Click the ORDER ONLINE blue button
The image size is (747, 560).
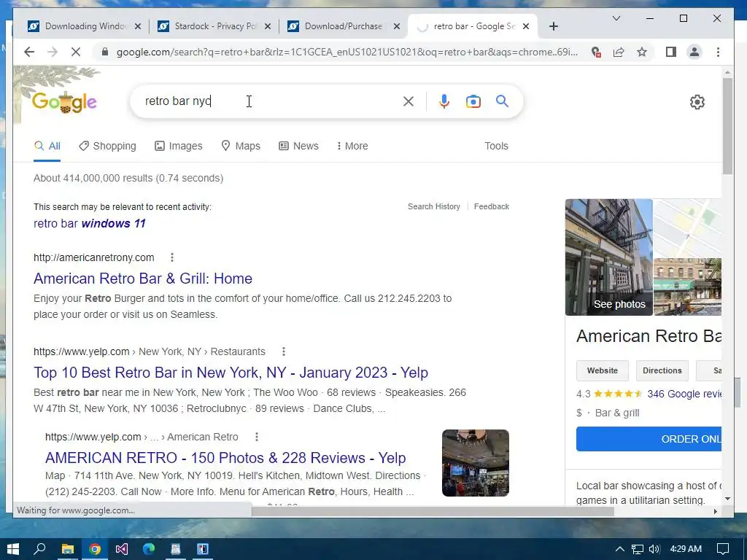[649, 439]
